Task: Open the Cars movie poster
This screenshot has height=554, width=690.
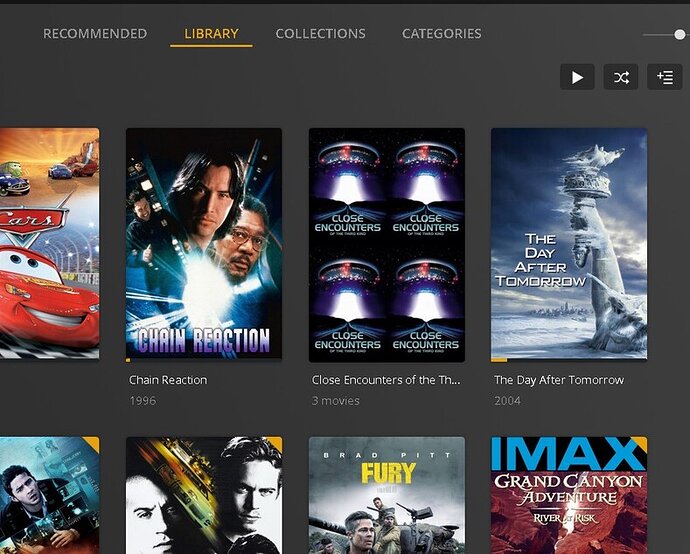Action: (x=49, y=244)
